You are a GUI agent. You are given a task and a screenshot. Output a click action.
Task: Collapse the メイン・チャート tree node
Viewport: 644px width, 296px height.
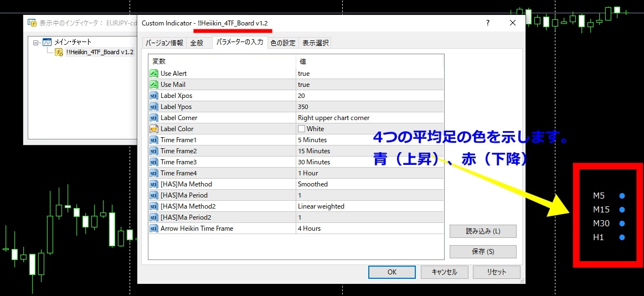[36, 42]
